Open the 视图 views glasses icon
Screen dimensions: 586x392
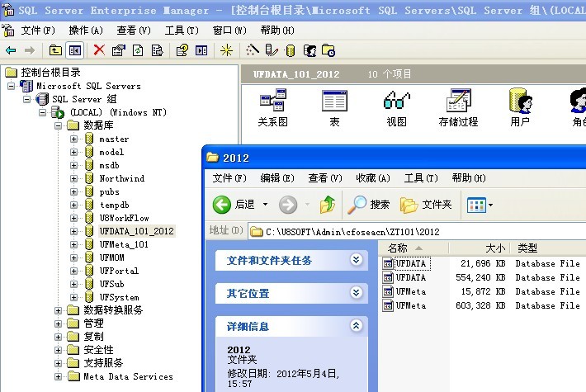click(x=396, y=107)
